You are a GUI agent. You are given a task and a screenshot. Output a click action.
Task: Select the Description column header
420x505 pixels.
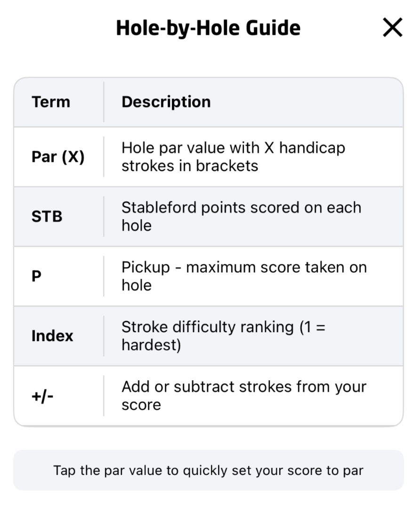(x=166, y=102)
